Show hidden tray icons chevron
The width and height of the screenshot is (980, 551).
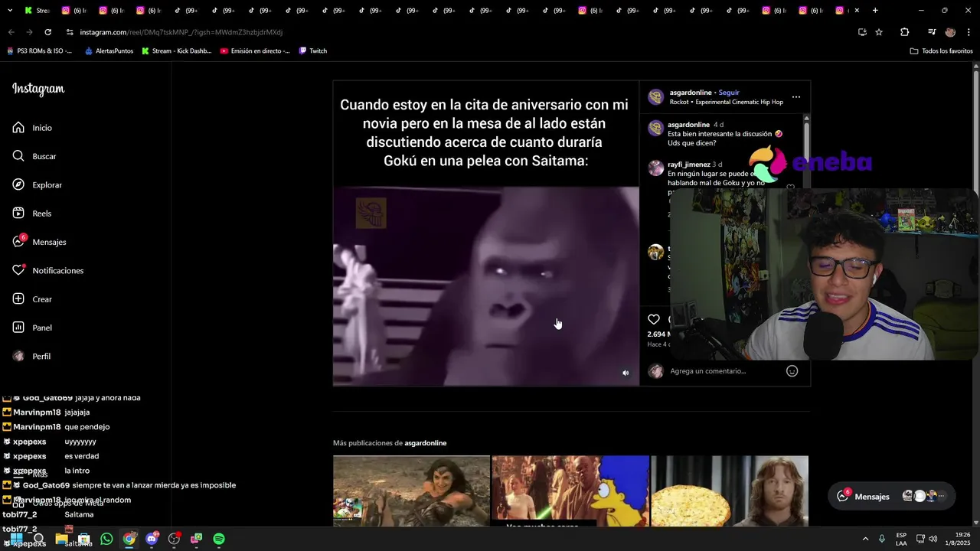[865, 539]
